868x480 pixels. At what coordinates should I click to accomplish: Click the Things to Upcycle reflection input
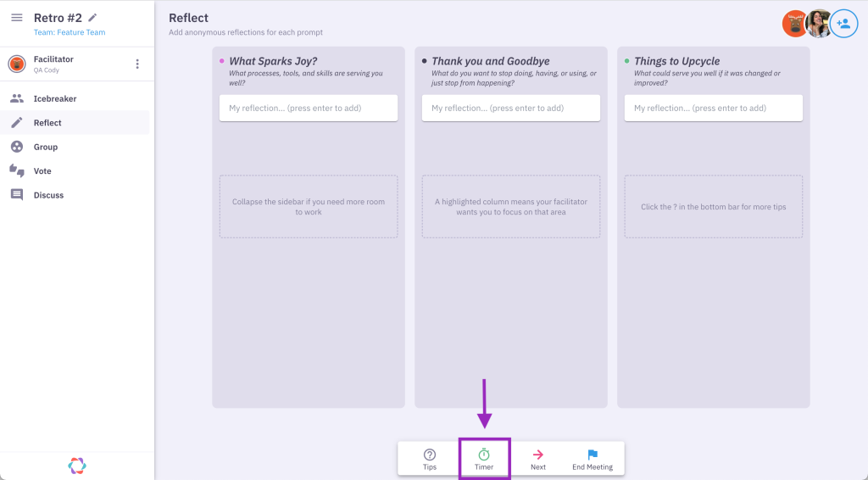pos(714,108)
